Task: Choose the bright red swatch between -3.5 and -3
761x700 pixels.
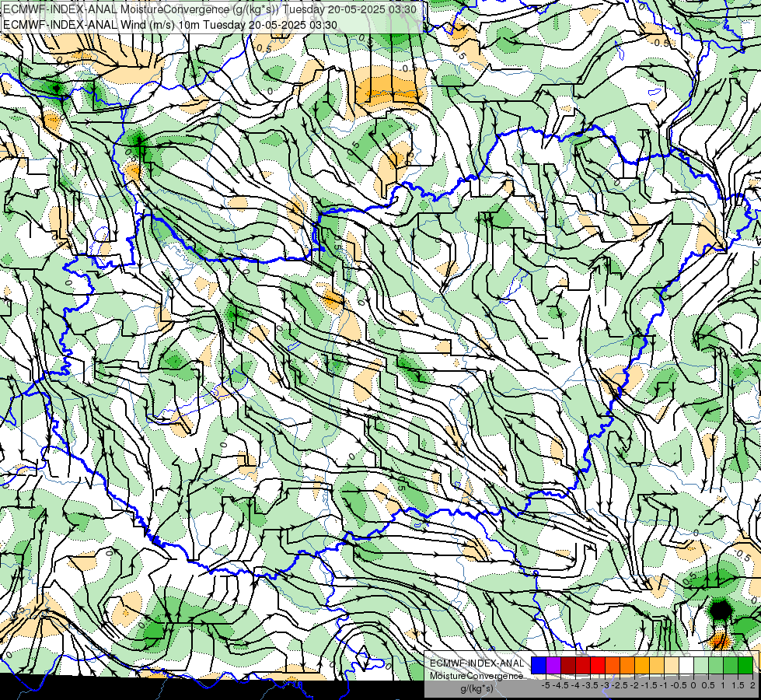Action: 598,666
